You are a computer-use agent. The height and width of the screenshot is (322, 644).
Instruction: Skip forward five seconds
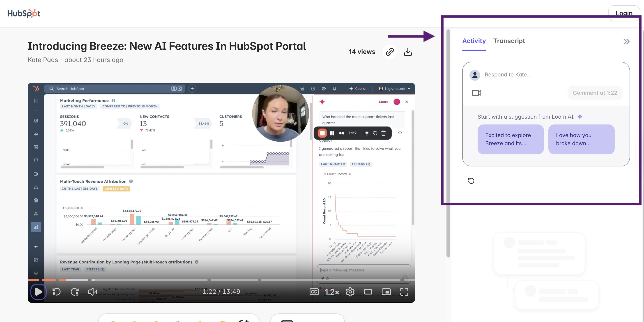tap(74, 292)
